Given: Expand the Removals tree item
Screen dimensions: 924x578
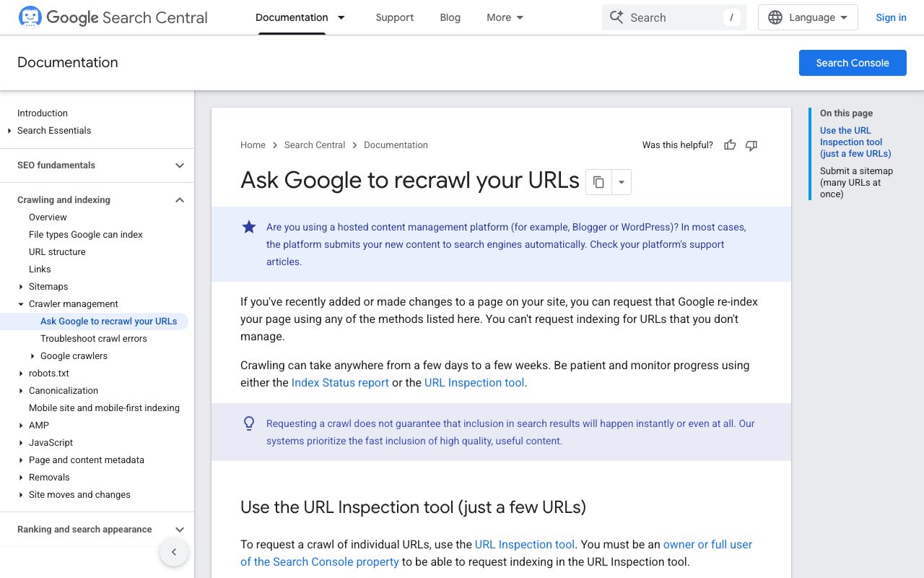Looking at the screenshot, I should point(21,478).
